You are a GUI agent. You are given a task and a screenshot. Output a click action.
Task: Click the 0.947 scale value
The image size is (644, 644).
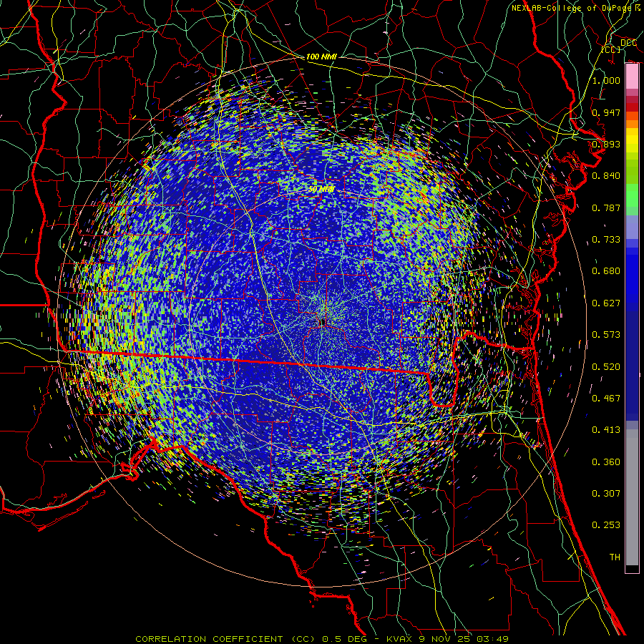click(606, 112)
